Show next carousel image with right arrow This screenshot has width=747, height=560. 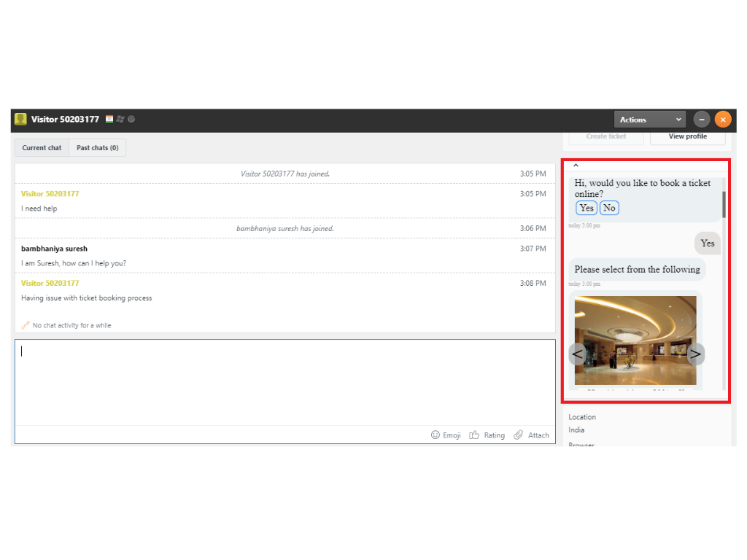(x=695, y=354)
